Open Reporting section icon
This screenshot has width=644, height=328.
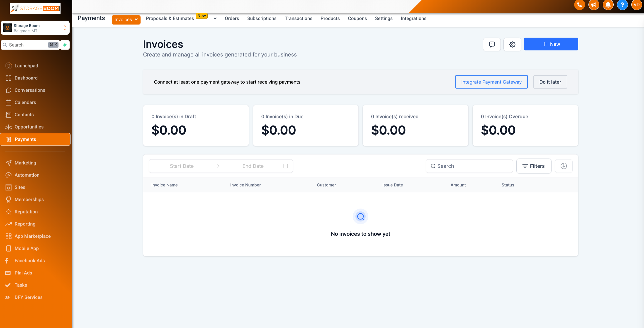[x=8, y=224]
